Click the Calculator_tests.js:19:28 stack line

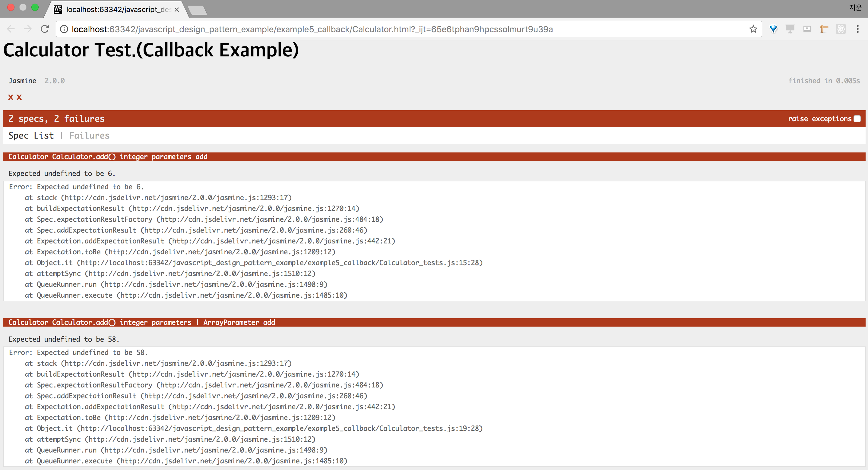[254, 428]
